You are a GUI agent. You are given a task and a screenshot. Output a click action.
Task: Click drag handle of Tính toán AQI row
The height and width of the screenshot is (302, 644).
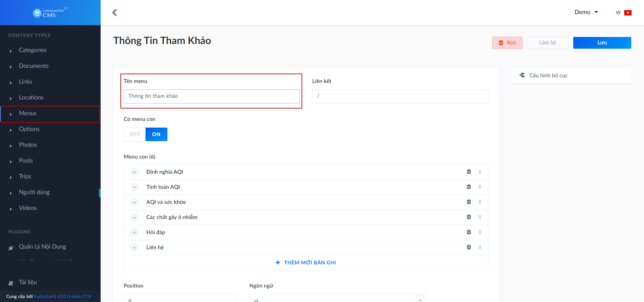tap(480, 187)
